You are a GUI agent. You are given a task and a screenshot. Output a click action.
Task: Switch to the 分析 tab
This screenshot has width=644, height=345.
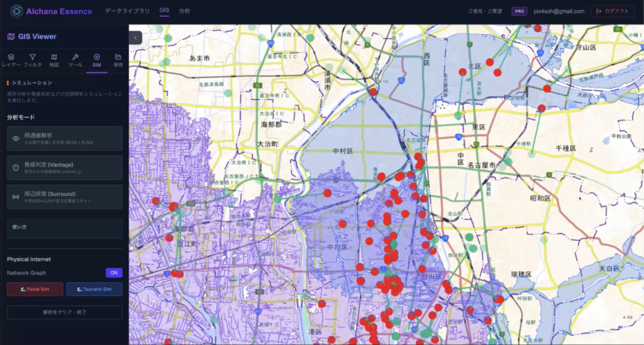tap(184, 11)
